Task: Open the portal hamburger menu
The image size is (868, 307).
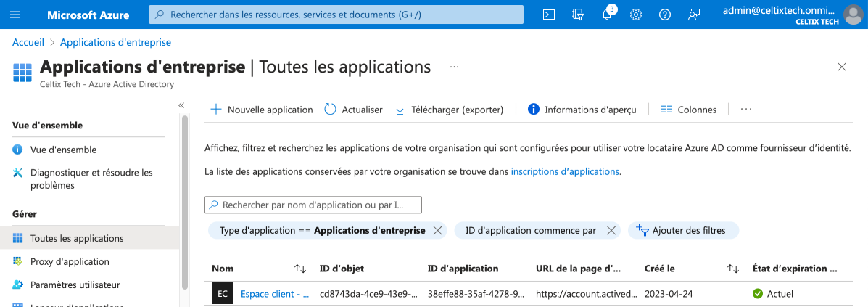Action: pos(15,15)
